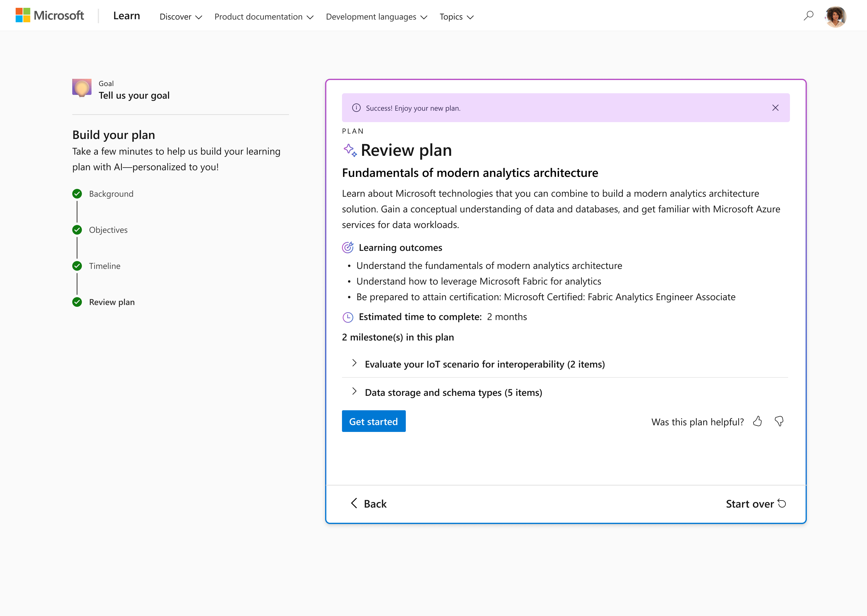Screen dimensions: 867x616
Task: Click the success notification info icon
Action: (x=356, y=107)
